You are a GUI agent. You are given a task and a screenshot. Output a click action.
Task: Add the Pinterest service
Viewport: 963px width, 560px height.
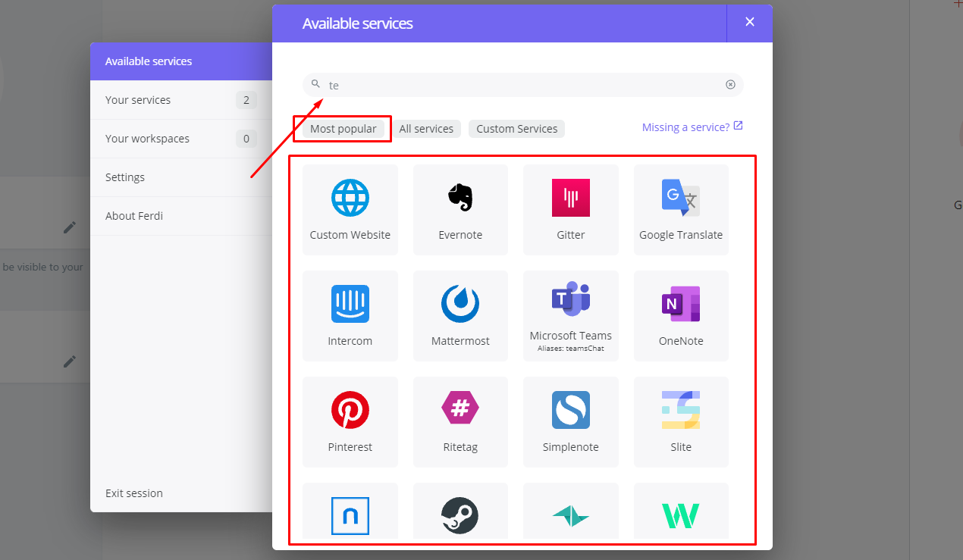tap(350, 422)
